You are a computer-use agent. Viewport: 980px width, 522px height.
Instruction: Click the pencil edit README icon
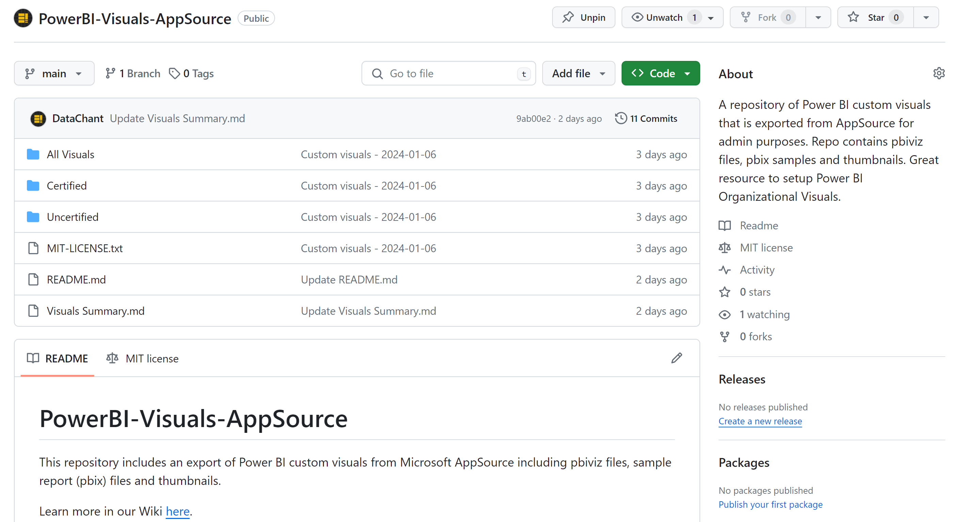(x=676, y=358)
